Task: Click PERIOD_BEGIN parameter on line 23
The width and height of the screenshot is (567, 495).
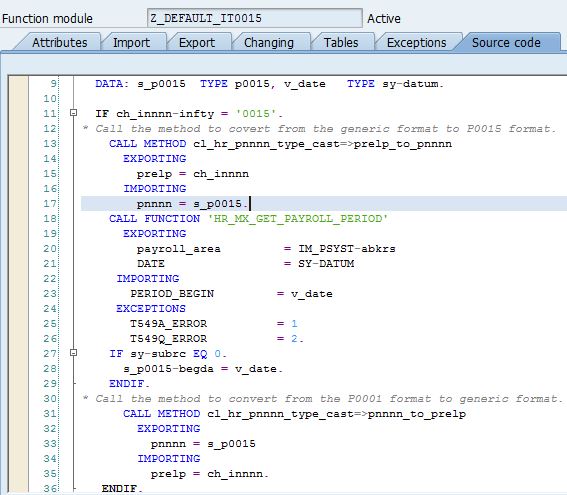Action: [x=172, y=294]
